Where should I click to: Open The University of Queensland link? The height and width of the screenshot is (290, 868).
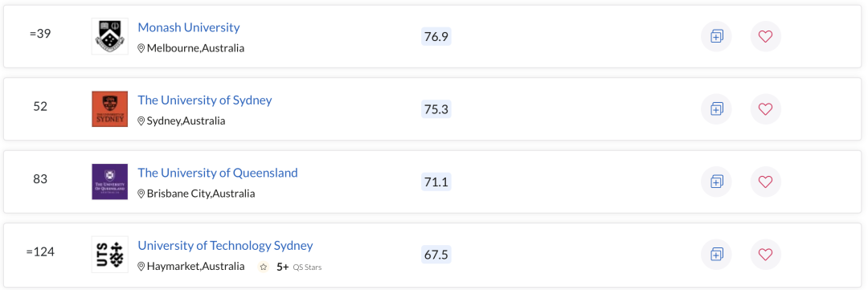click(x=218, y=173)
